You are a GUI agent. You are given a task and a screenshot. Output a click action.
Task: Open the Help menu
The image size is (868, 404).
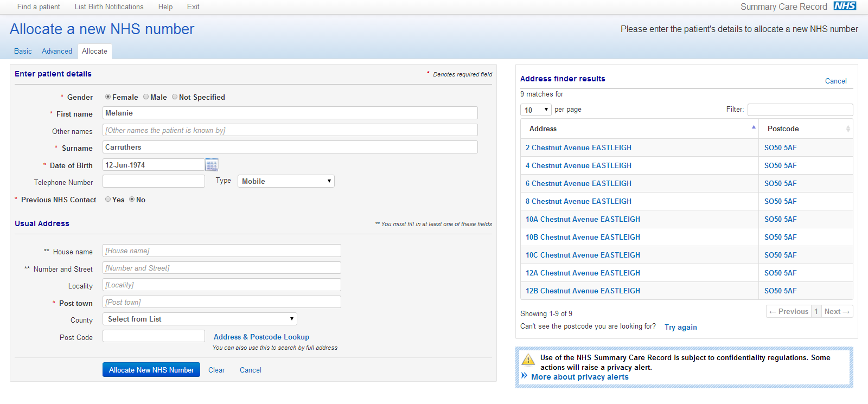tap(165, 7)
